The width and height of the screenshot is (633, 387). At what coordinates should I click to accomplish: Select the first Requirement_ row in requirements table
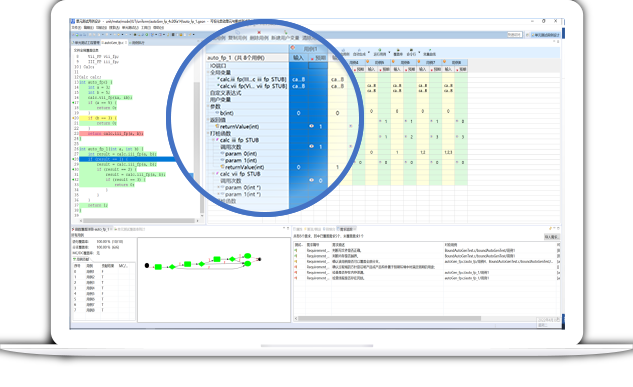tap(426, 250)
